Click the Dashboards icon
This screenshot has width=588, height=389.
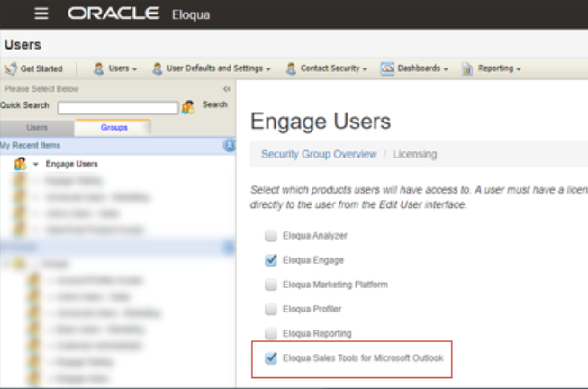[x=387, y=68]
